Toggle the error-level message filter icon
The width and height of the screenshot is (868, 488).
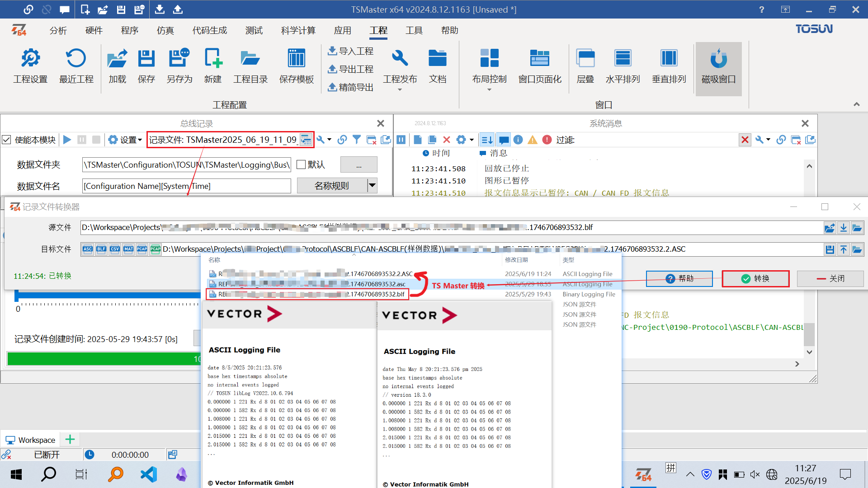[x=547, y=140]
